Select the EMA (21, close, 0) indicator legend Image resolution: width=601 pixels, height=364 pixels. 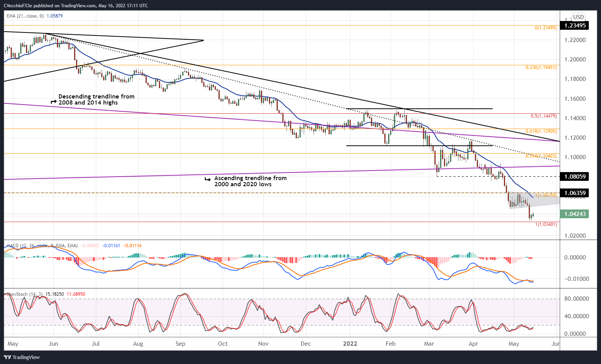[x=25, y=16]
